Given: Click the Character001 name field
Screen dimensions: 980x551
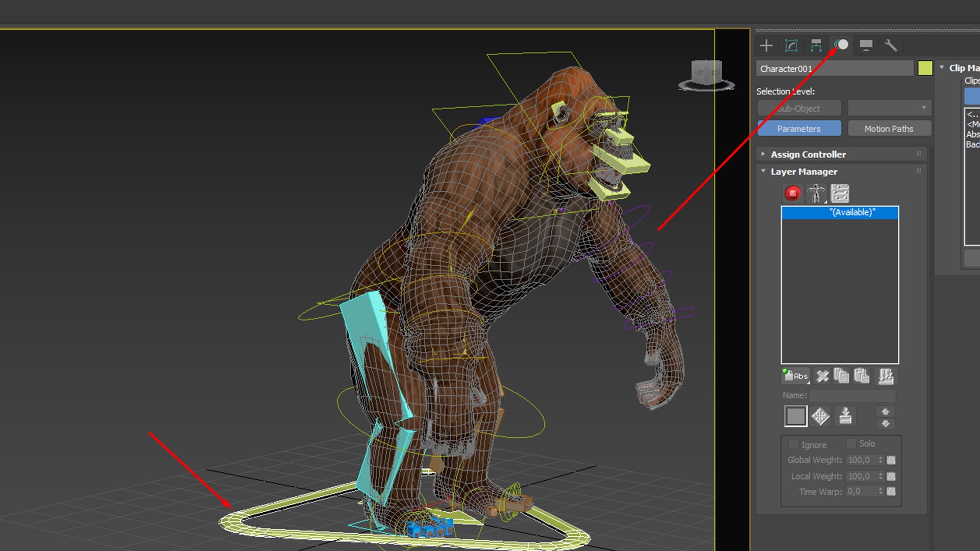Looking at the screenshot, I should (835, 68).
